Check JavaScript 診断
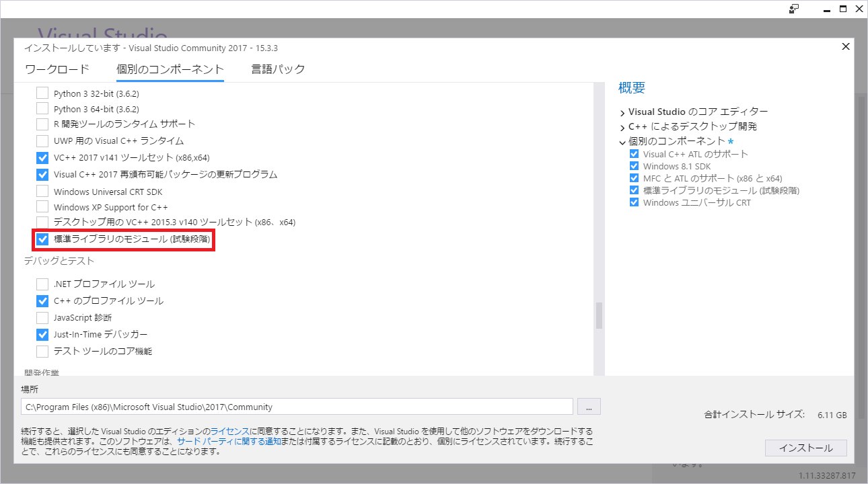The image size is (868, 484). point(42,317)
